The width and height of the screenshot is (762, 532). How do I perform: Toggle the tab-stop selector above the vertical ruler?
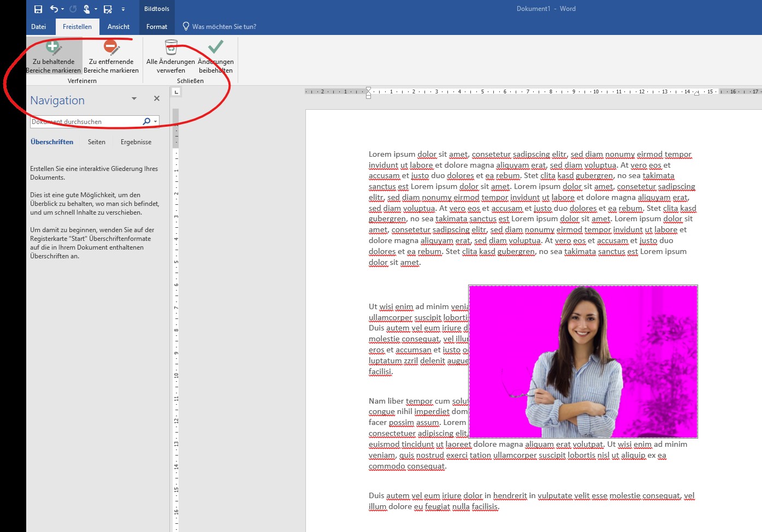point(175,91)
